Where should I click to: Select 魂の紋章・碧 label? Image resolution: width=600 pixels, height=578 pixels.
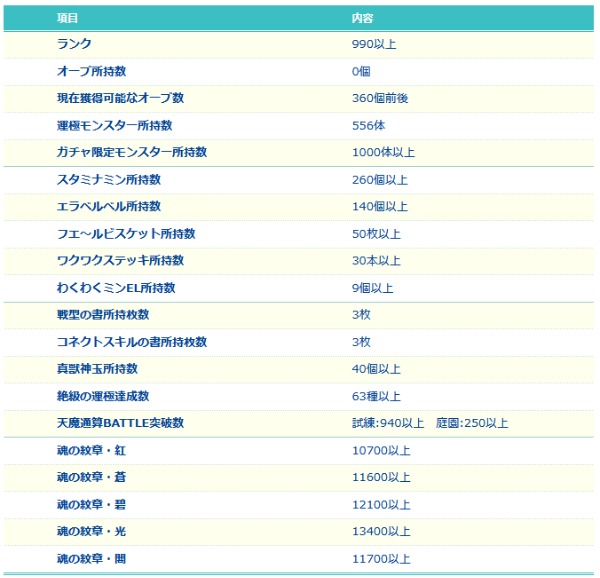tap(91, 505)
